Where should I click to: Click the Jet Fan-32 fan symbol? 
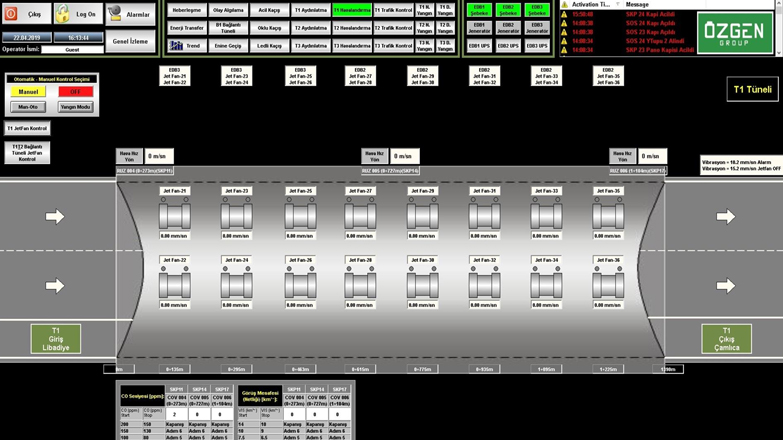pos(484,286)
